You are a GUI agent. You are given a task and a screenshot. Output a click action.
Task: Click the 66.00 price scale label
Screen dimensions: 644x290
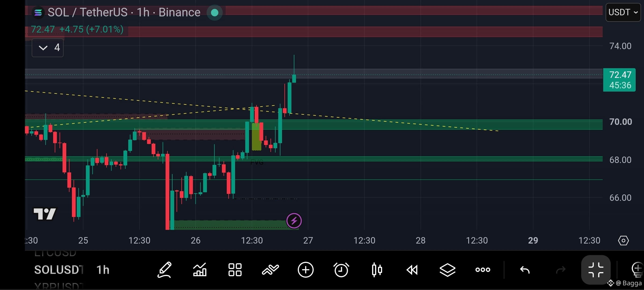620,198
